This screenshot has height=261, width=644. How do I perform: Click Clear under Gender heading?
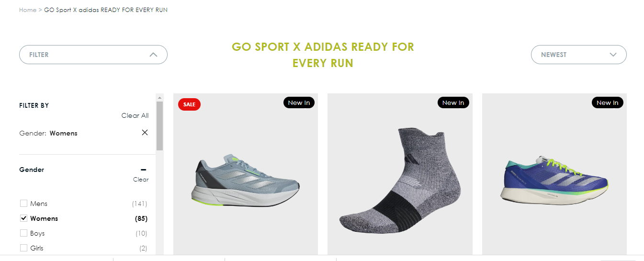[141, 180]
